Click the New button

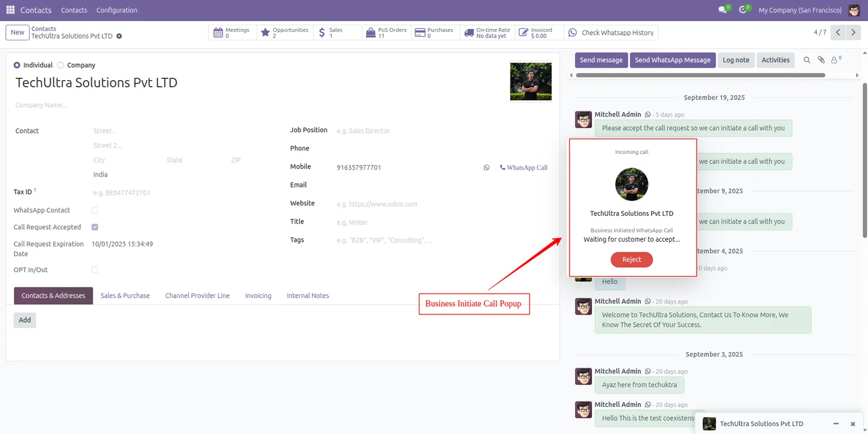point(17,33)
